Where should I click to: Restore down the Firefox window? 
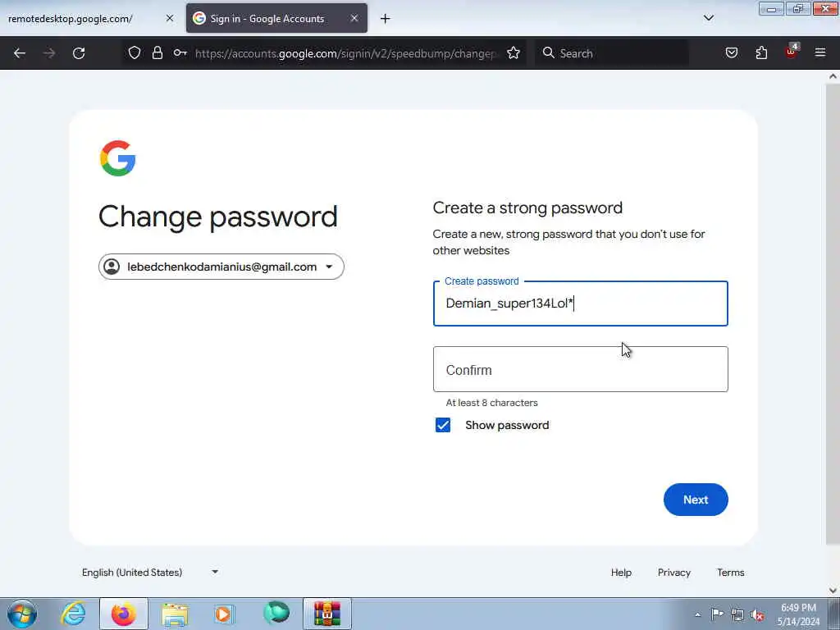798,9
